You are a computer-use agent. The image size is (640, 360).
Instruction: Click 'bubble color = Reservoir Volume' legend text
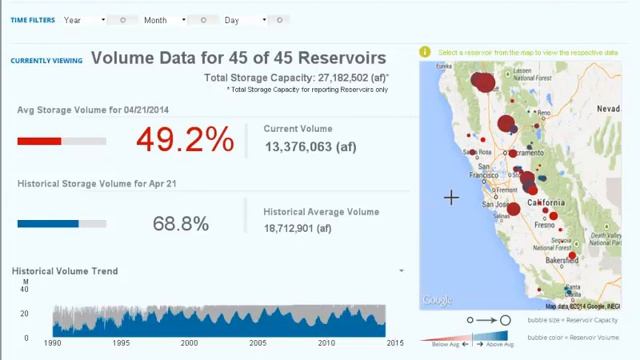573,338
